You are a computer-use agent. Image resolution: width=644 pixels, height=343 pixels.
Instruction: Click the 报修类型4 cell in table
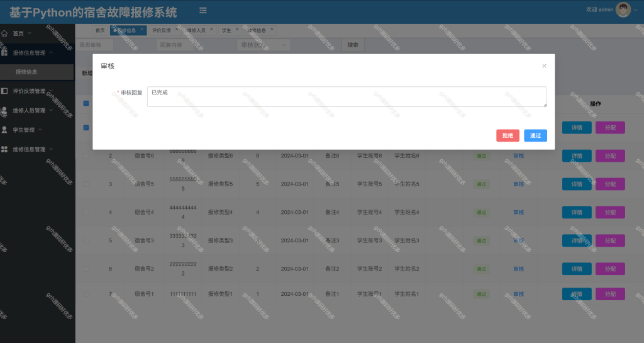tap(220, 212)
